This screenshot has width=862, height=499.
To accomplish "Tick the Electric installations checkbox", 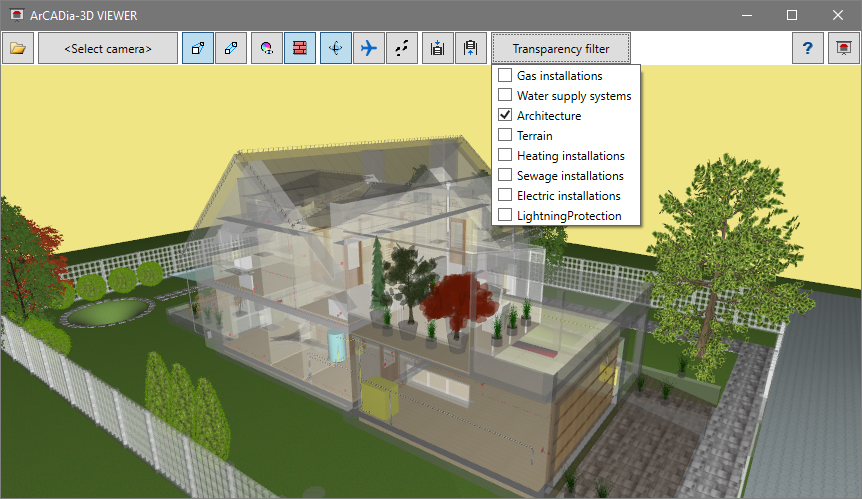I will 505,195.
